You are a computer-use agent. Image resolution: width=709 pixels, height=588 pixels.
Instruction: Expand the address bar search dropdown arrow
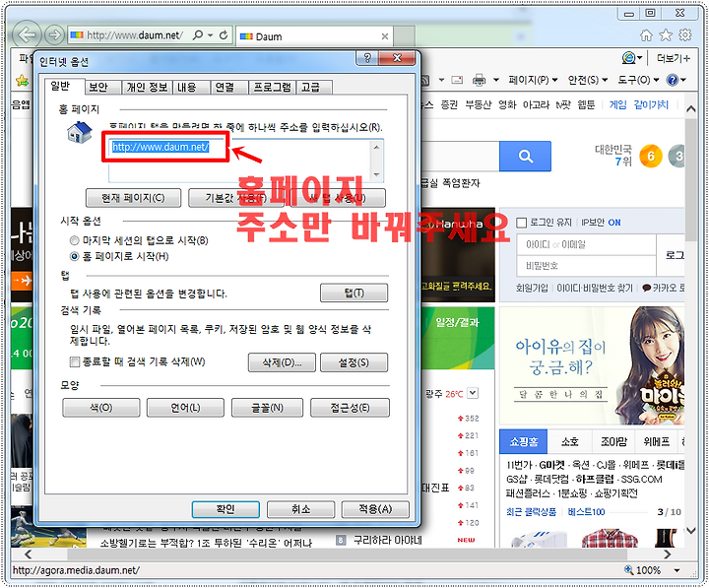point(211,34)
